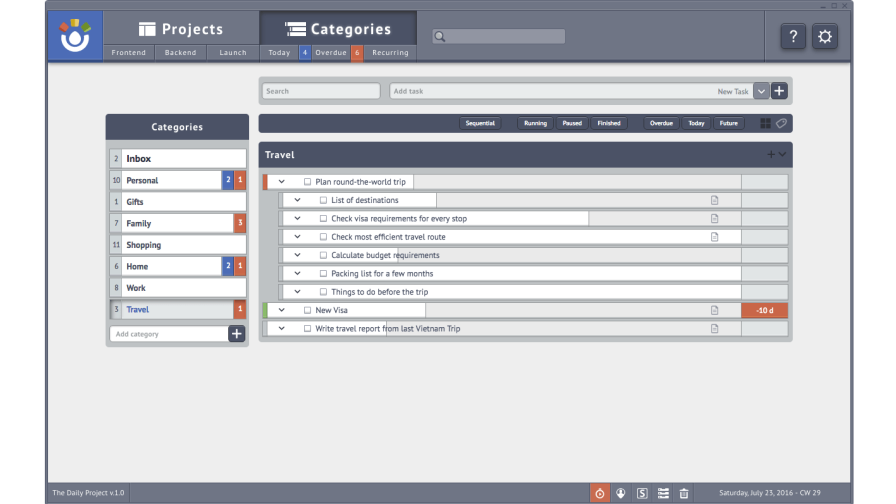Click the Categories list icon in header
This screenshot has width=896, height=504.
pos(295,29)
